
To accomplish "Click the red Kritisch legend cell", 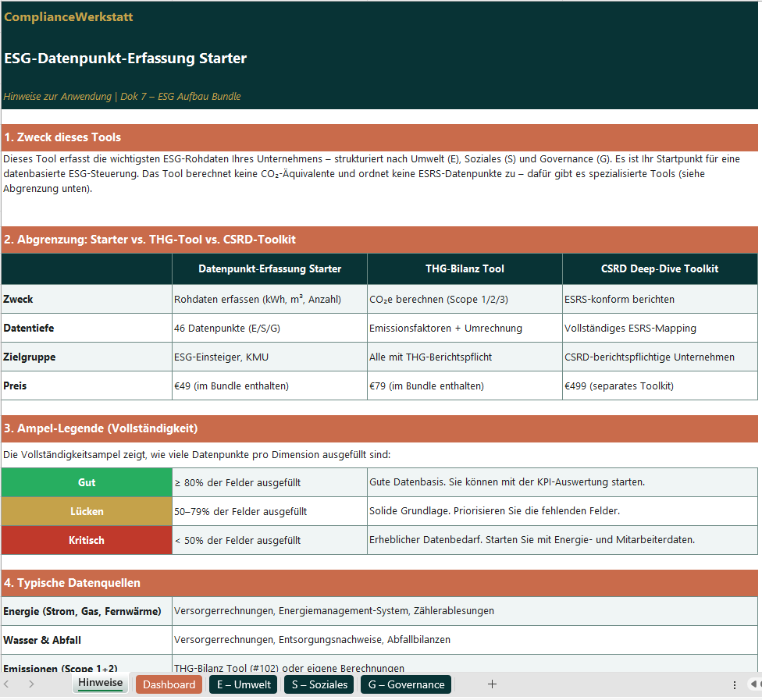I will click(x=87, y=540).
